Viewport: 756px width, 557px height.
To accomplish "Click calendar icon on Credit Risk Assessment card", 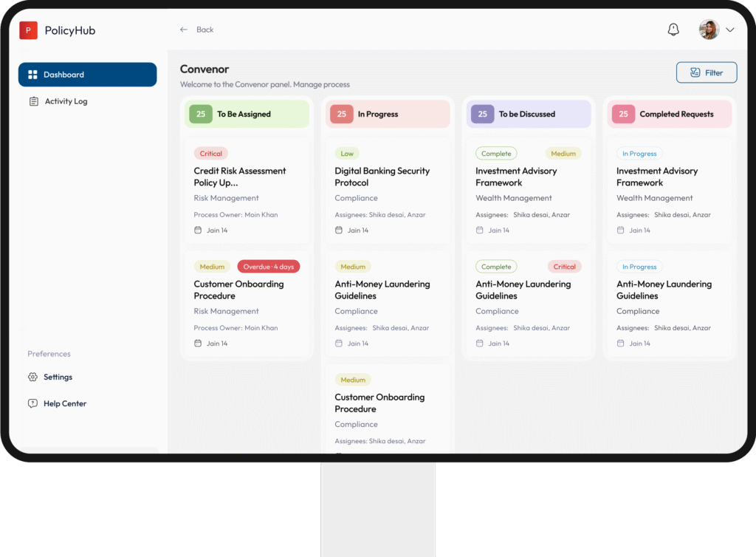I will coord(198,230).
